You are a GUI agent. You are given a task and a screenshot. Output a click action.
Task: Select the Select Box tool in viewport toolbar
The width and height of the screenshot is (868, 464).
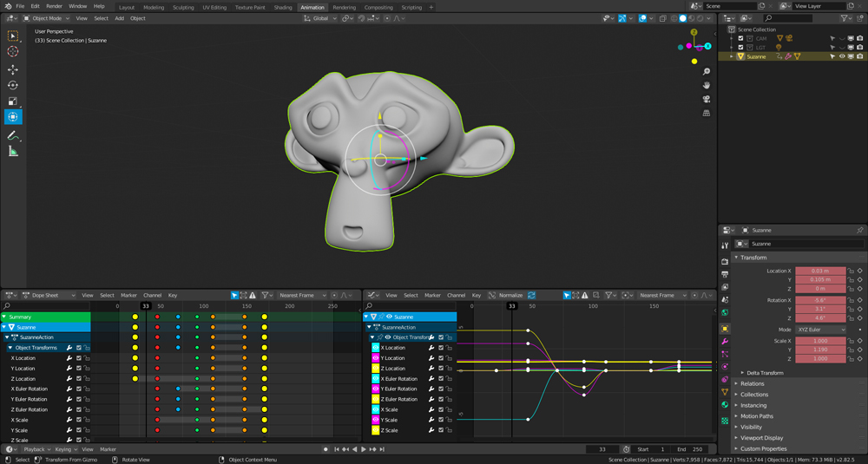click(13, 36)
